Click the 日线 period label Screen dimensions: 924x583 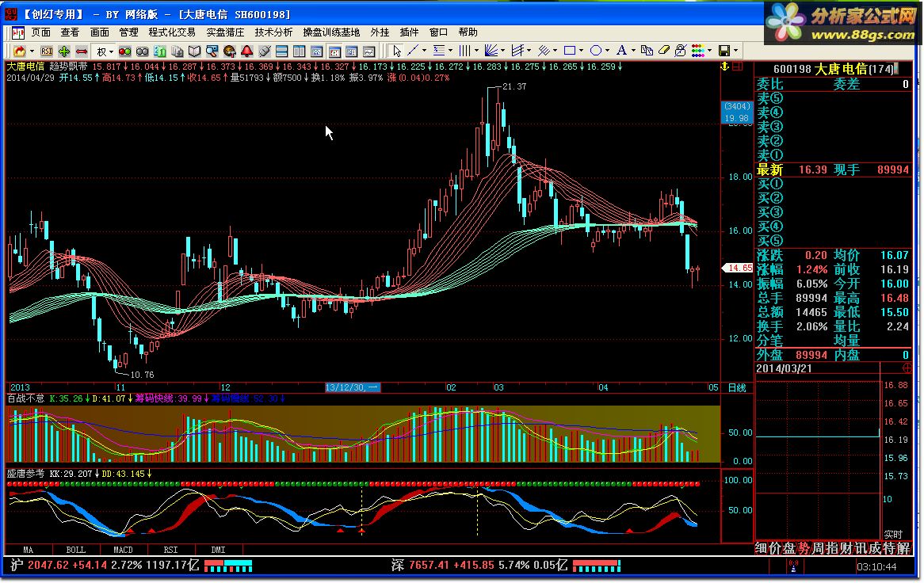click(x=737, y=388)
